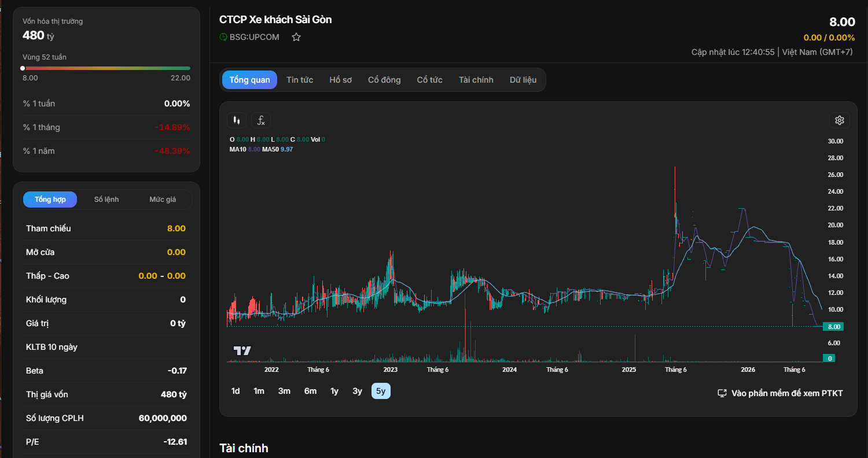Screen dimensions: 868x458
Task: Open the Tin tức tab
Action: tap(300, 80)
